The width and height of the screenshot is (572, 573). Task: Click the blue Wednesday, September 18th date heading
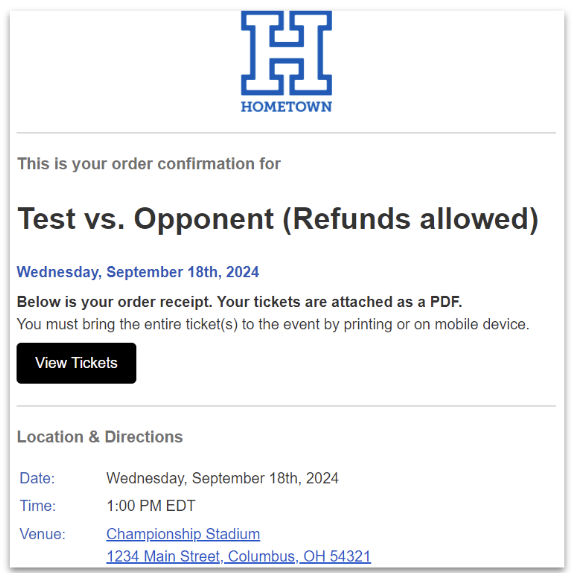[x=138, y=272]
